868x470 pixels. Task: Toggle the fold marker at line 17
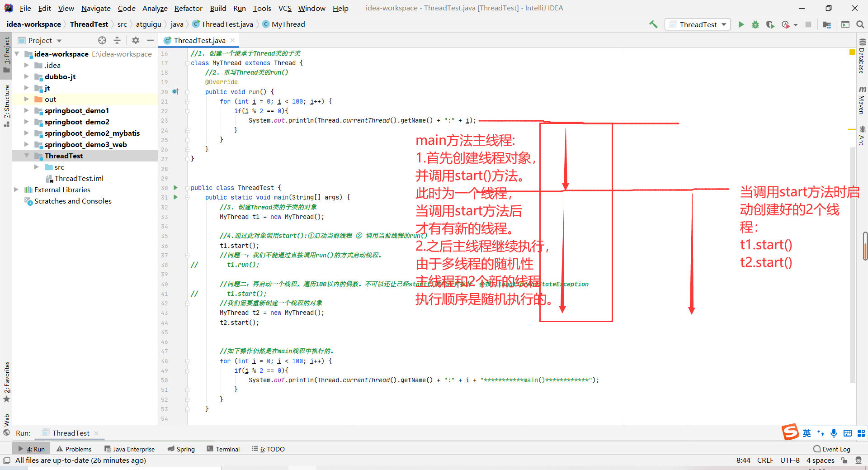[187, 63]
